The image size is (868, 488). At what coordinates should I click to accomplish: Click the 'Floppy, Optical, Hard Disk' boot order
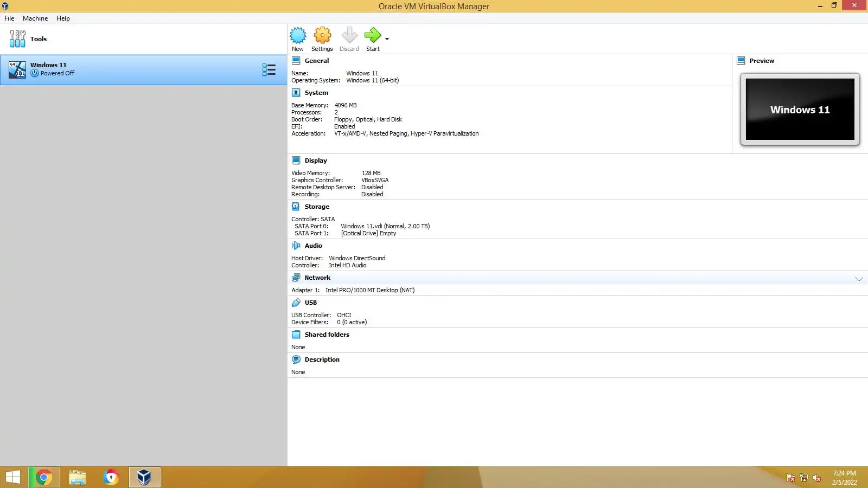[368, 119]
